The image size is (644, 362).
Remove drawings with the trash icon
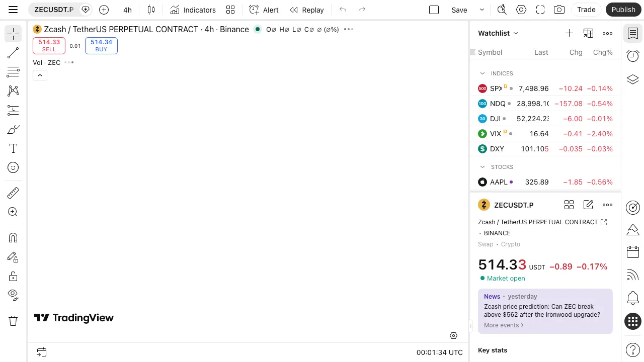13,321
